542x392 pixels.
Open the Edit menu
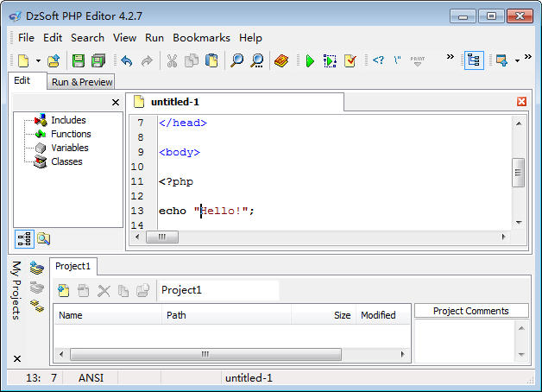(x=53, y=38)
